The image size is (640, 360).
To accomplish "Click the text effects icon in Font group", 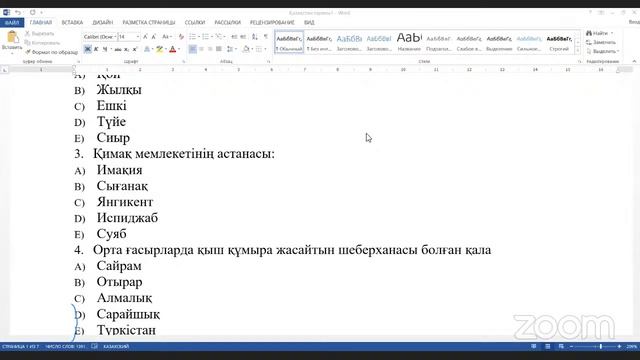I will click(x=147, y=49).
